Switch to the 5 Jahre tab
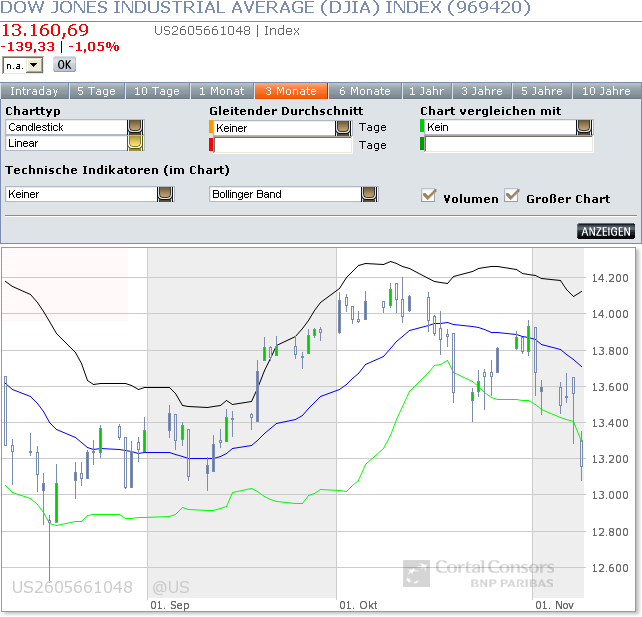 [542, 91]
